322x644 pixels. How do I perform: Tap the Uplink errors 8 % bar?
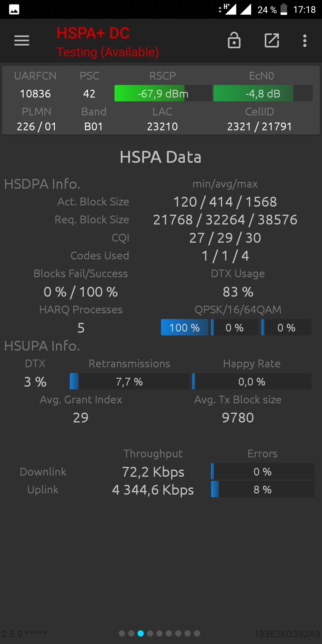tap(263, 489)
